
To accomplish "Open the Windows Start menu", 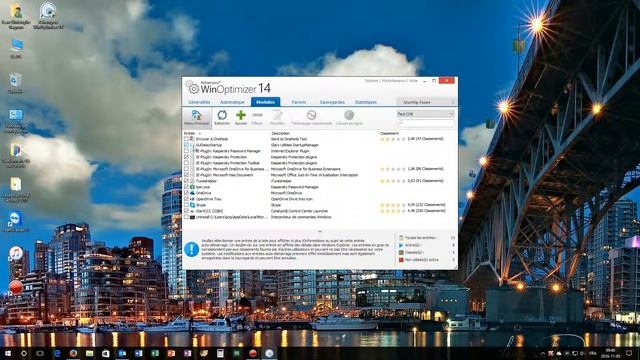I will pyautogui.click(x=7, y=353).
